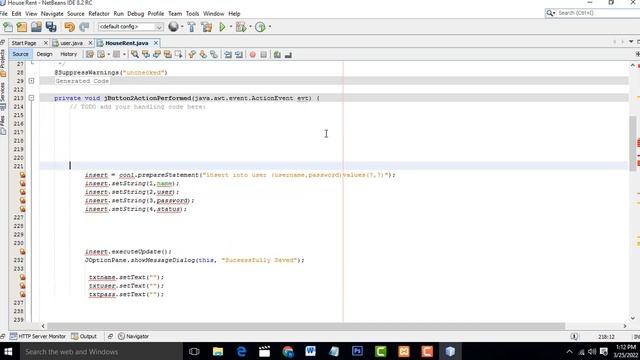Close the HouseRent.java tab
The image size is (640, 360).
pos(156,43)
